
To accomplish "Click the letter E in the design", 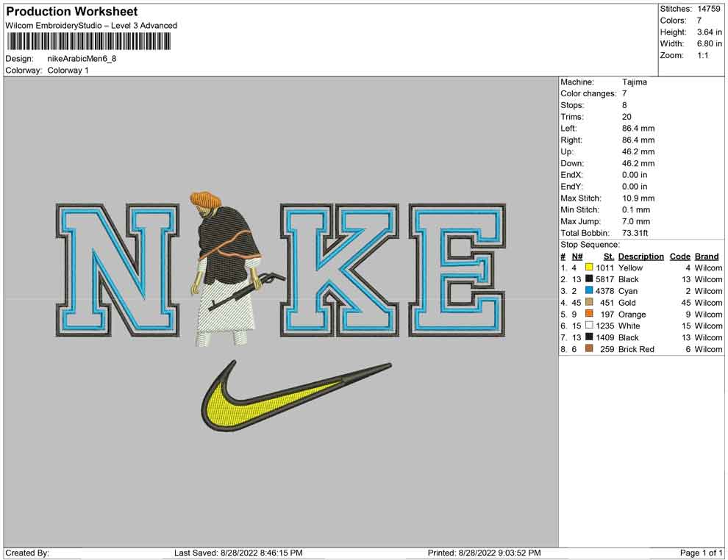I will [457, 270].
